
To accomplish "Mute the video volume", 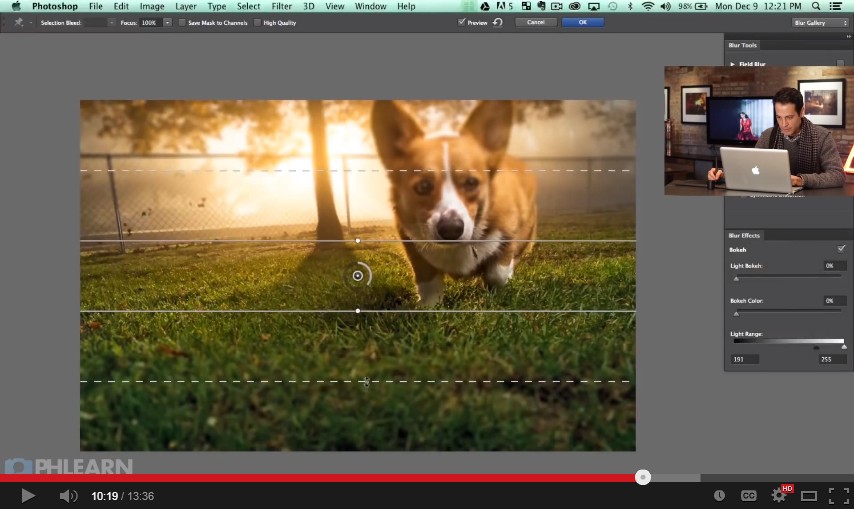I will (x=68, y=495).
